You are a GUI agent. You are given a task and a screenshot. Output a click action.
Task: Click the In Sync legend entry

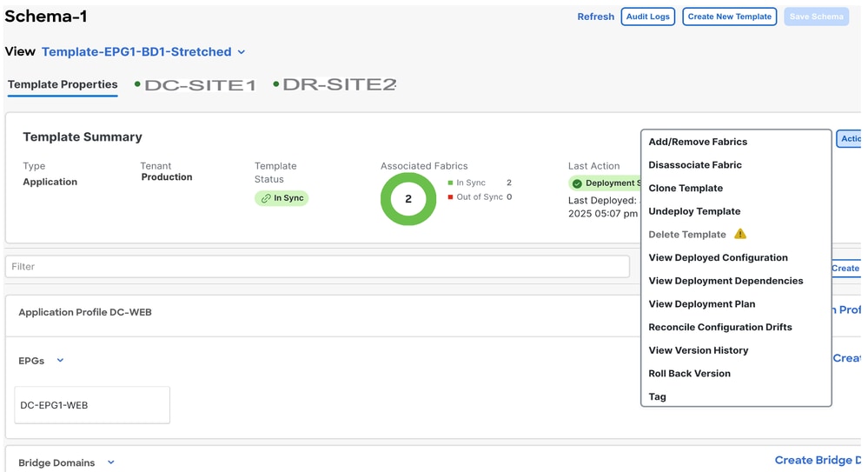480,183
